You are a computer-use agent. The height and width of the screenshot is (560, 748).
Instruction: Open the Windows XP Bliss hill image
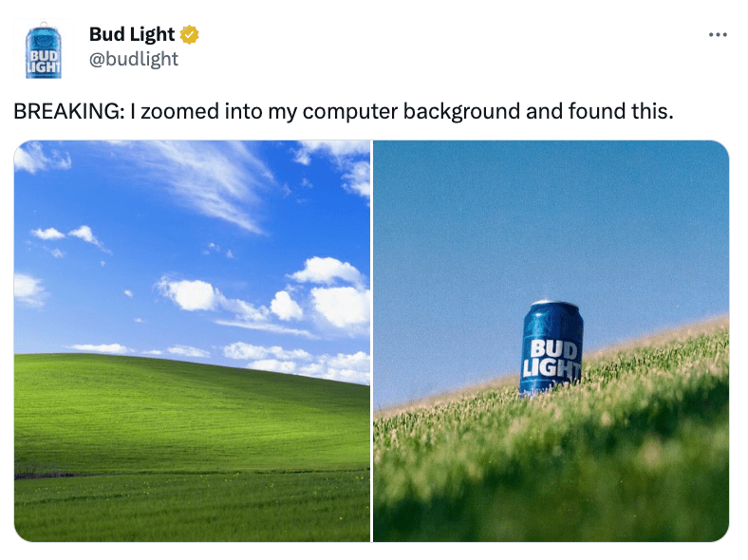(193, 341)
